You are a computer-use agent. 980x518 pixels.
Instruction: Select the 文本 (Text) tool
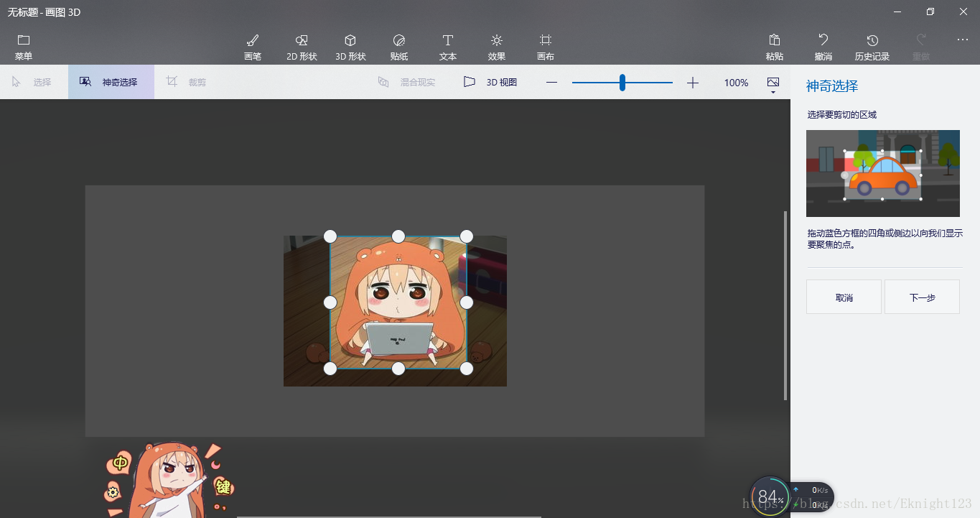point(448,47)
